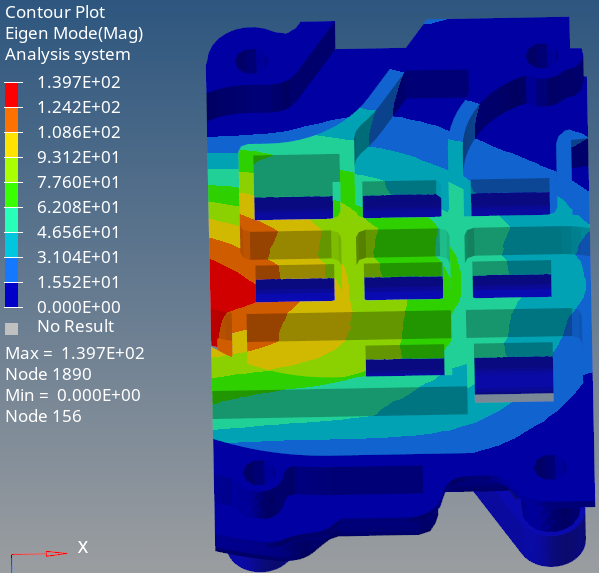The height and width of the screenshot is (573, 599).
Task: Click the X axis label letter
Action: pos(83,547)
